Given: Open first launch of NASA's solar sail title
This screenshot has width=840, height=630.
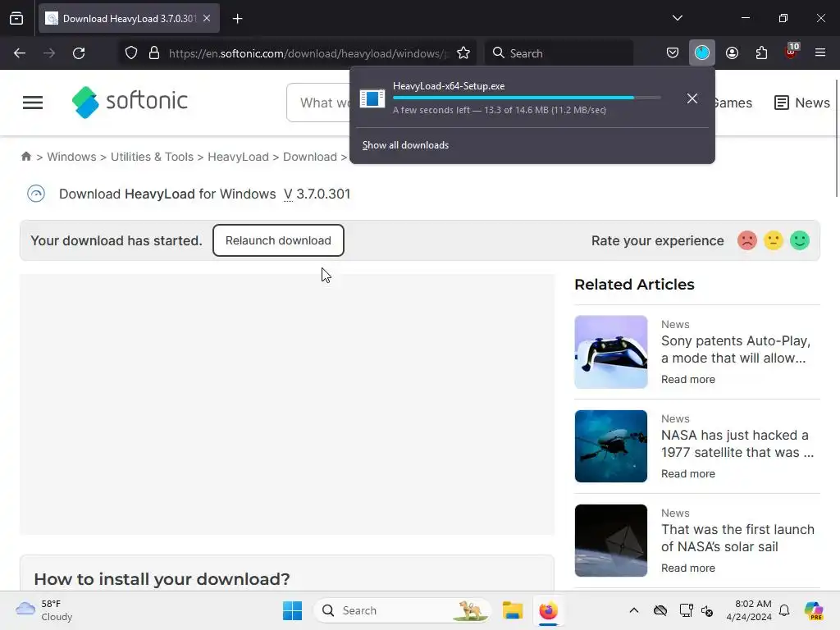Looking at the screenshot, I should (x=737, y=538).
